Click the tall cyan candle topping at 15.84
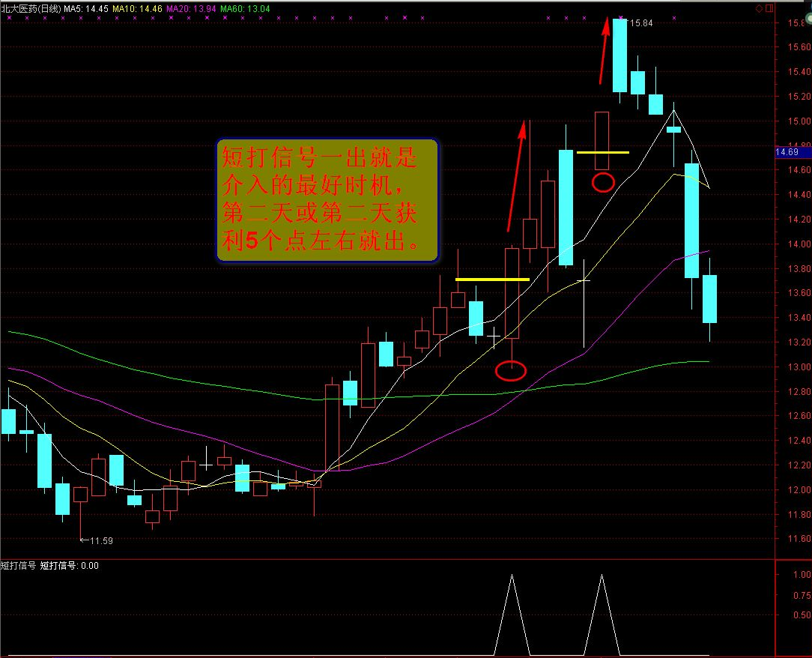Image resolution: width=812 pixels, height=658 pixels. click(620, 55)
